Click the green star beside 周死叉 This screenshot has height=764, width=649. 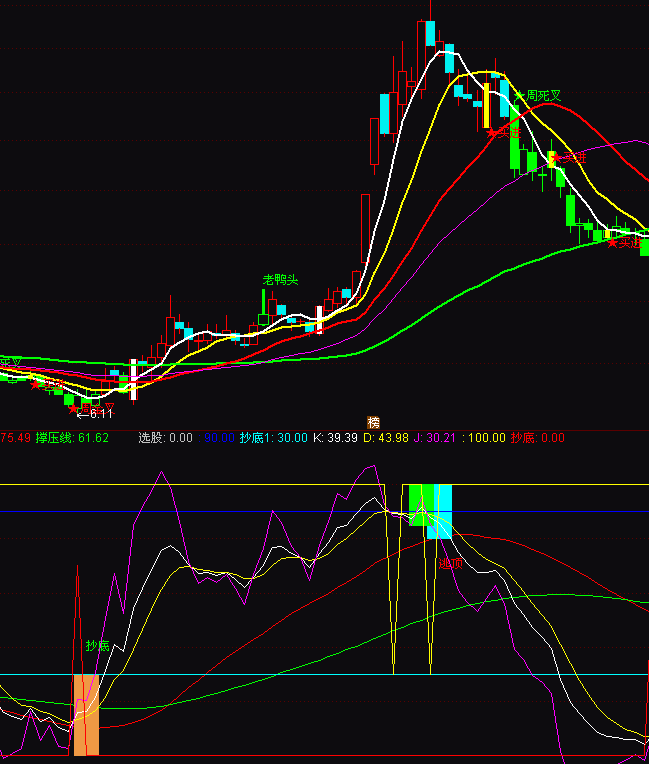tap(519, 96)
